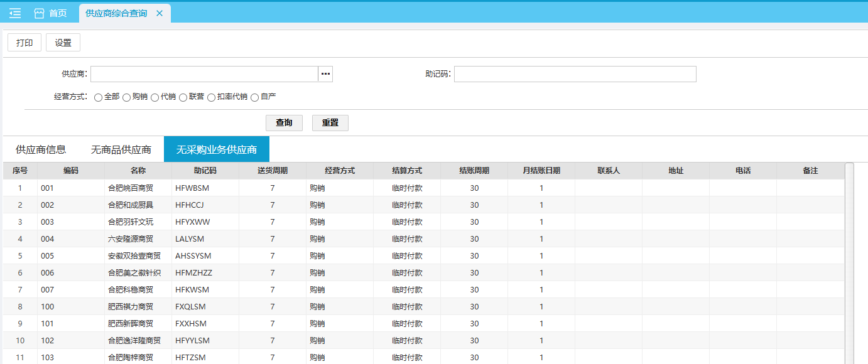Click the table's vertical scrollbar
The width and height of the screenshot is (868, 364).
click(849, 264)
